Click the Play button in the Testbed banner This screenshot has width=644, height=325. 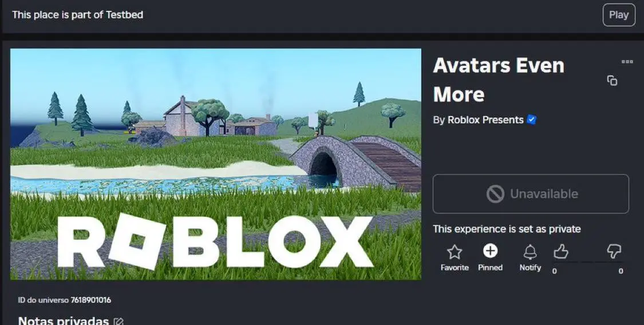619,15
